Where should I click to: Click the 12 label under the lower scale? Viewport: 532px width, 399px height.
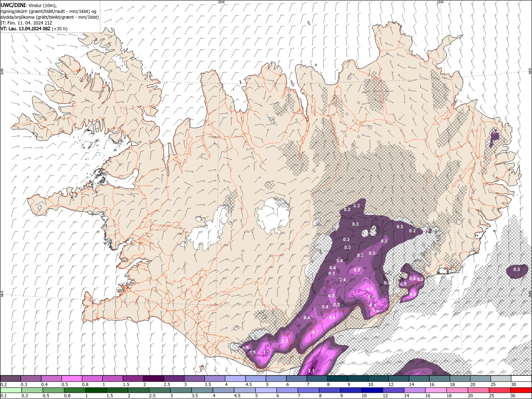click(x=385, y=396)
